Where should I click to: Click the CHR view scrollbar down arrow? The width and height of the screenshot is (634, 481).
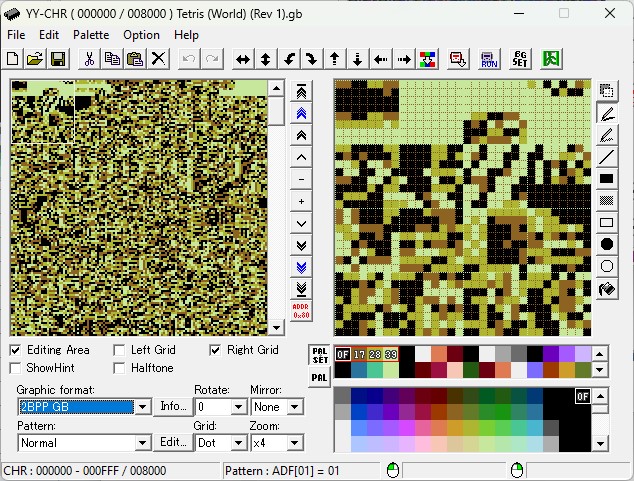277,328
